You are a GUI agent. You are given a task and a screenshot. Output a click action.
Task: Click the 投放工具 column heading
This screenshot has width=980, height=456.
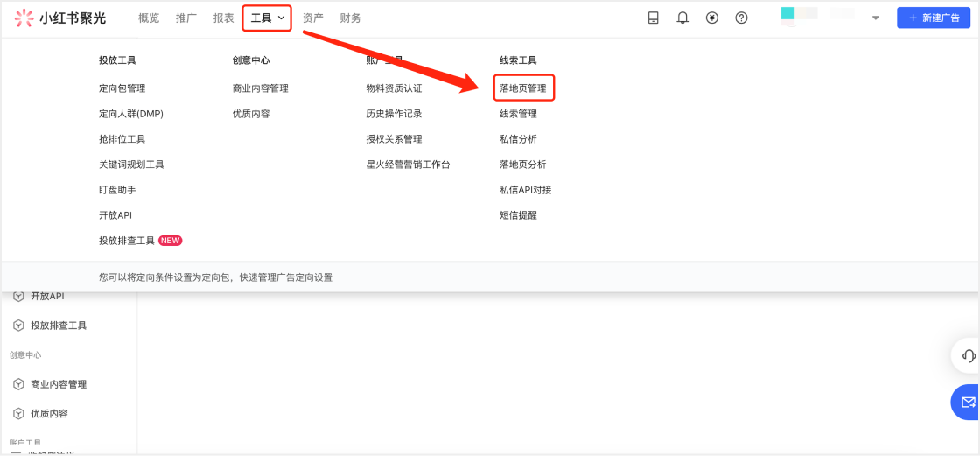click(117, 60)
